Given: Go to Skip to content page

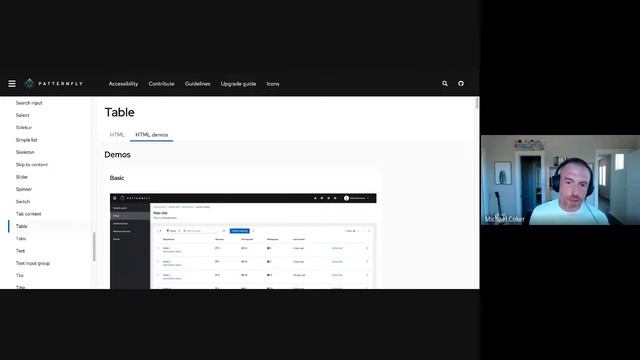Looking at the screenshot, I should (32, 164).
